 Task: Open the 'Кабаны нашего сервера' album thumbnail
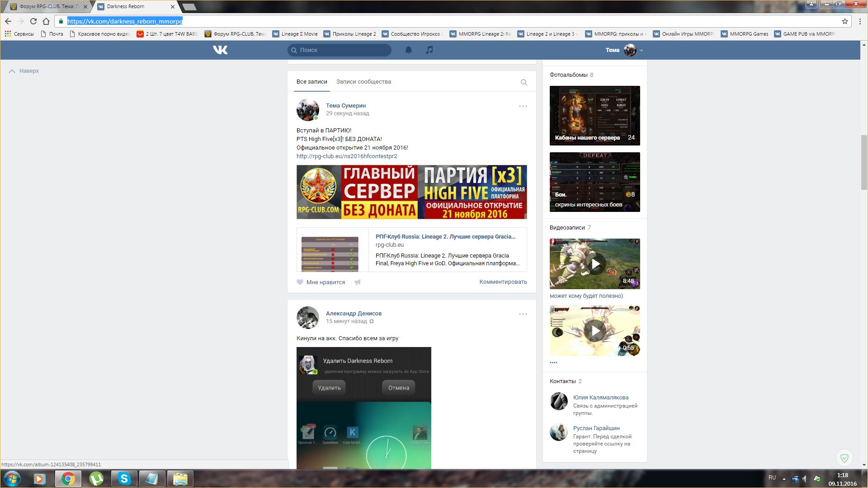(x=595, y=116)
